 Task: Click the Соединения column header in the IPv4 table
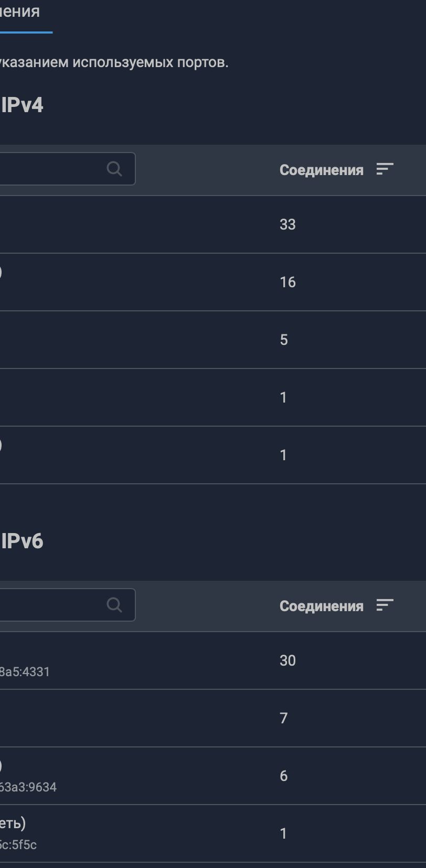point(321,170)
